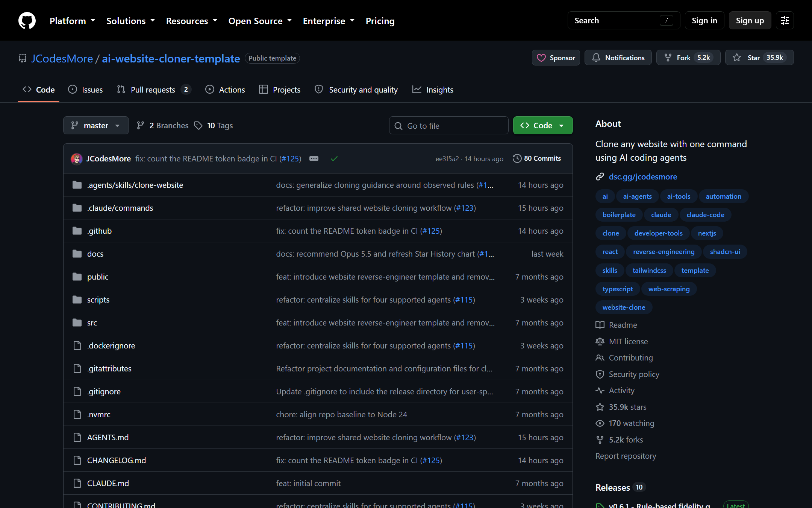
Task: Focus the header Search field
Action: point(624,21)
